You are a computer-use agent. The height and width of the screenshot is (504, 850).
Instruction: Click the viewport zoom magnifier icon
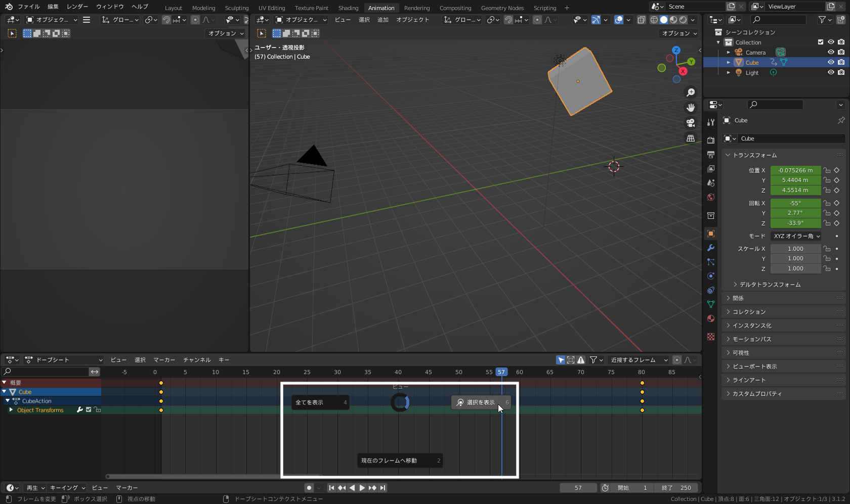pos(691,92)
